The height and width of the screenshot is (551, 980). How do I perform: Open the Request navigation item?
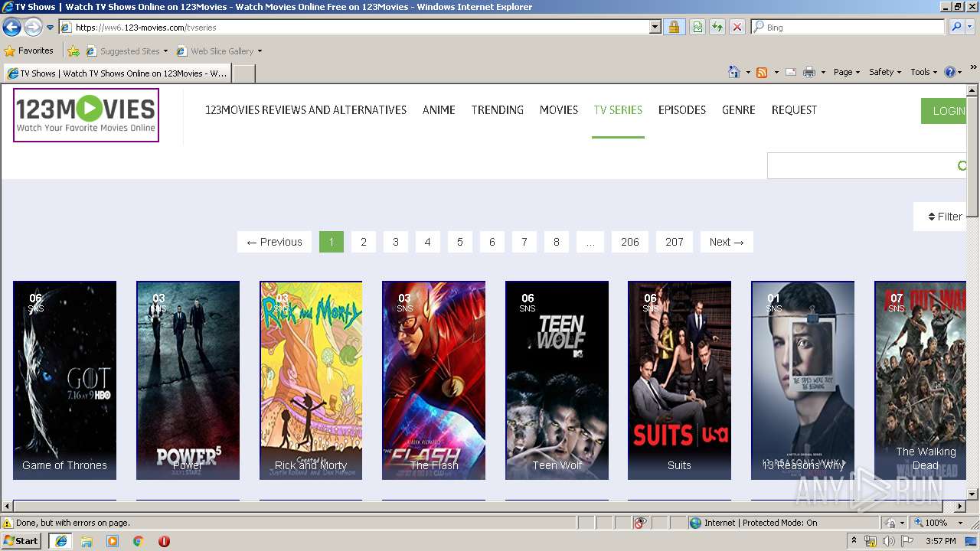(x=794, y=110)
